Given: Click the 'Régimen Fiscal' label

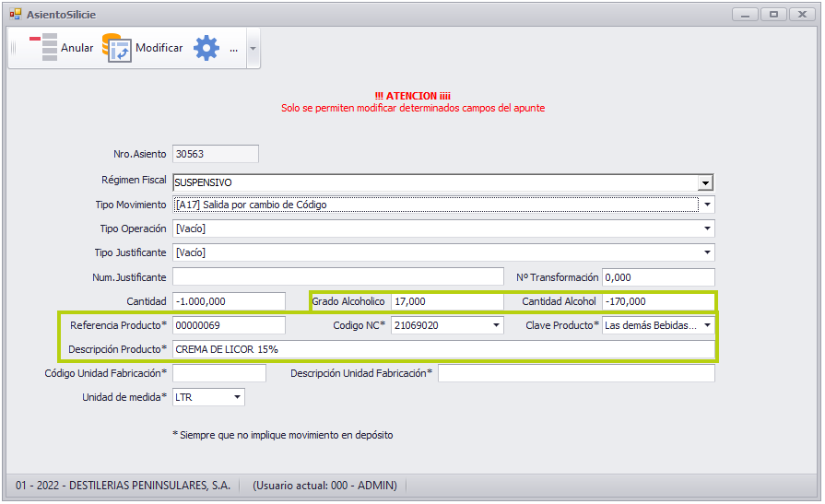Looking at the screenshot, I should coord(134,180).
